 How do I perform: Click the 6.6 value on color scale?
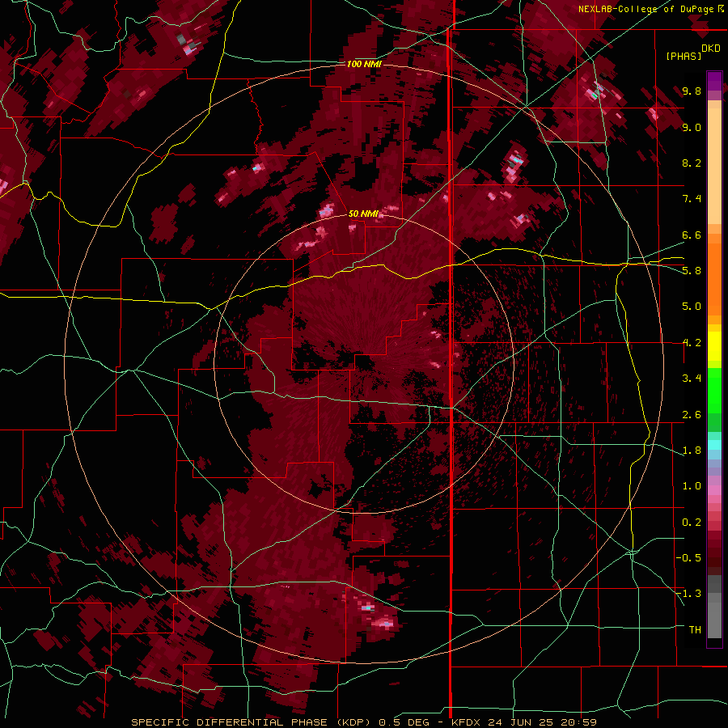point(692,235)
